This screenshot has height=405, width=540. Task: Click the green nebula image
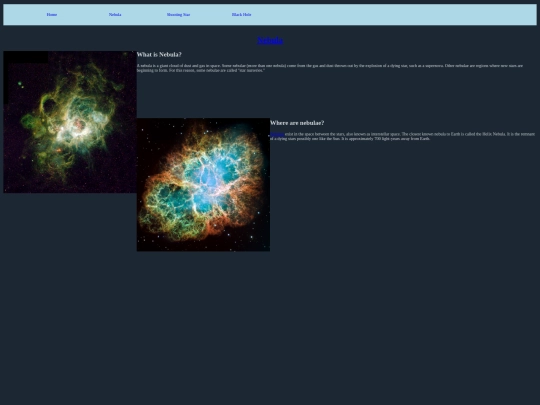(x=70, y=122)
